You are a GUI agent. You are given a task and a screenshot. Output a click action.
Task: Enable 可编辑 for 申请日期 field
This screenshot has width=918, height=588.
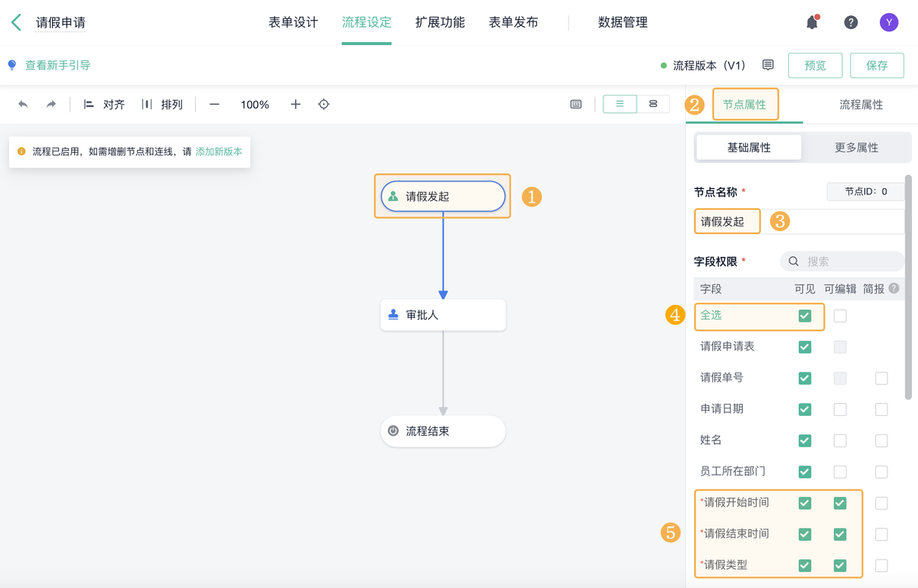point(840,409)
